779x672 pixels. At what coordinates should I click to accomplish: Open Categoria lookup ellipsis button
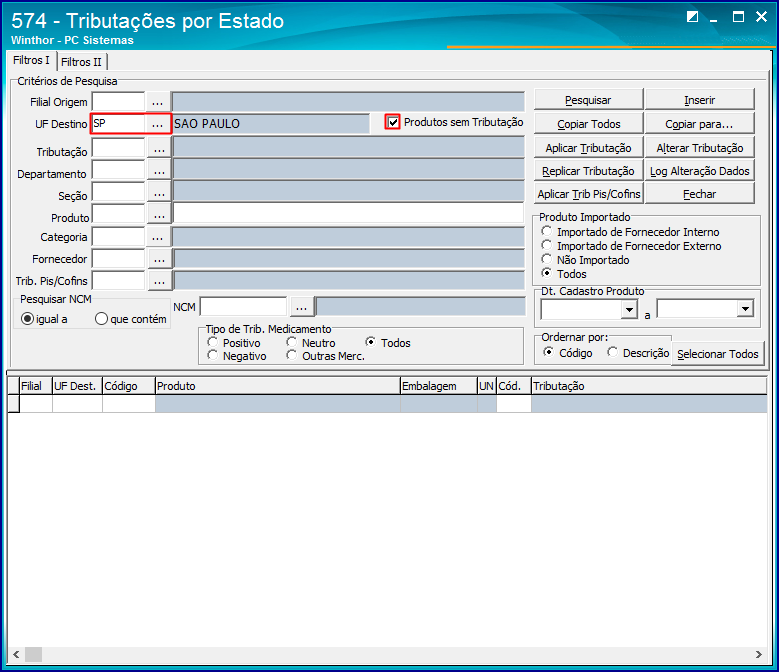pos(157,237)
